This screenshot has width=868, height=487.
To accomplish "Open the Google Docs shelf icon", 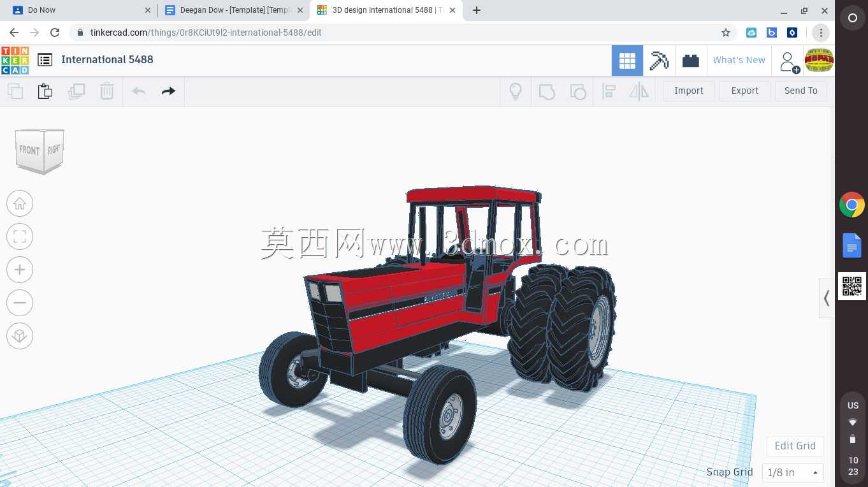I will pyautogui.click(x=852, y=245).
